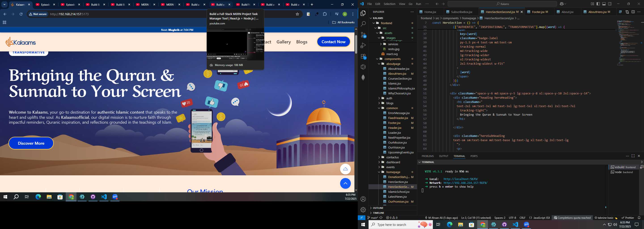Open the Copilot dropdown chevron
Image resolution: width=644 pixels, height=229 pixels.
coord(566,4)
